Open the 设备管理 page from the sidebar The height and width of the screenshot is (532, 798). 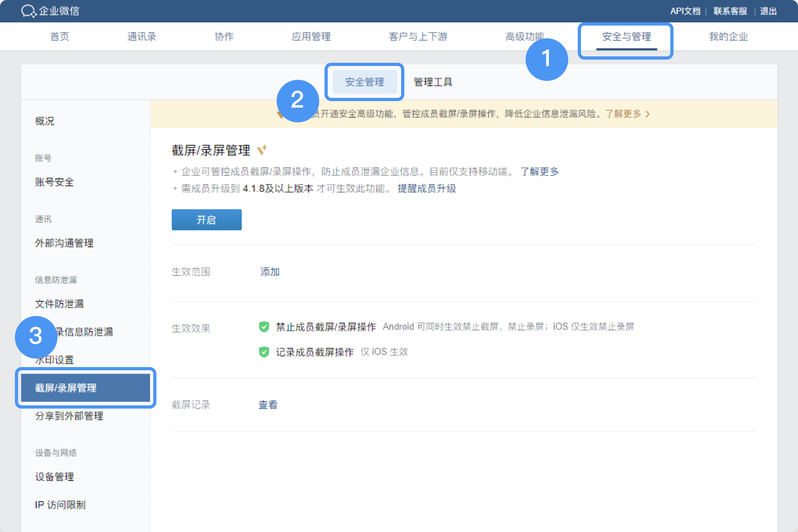click(x=54, y=477)
